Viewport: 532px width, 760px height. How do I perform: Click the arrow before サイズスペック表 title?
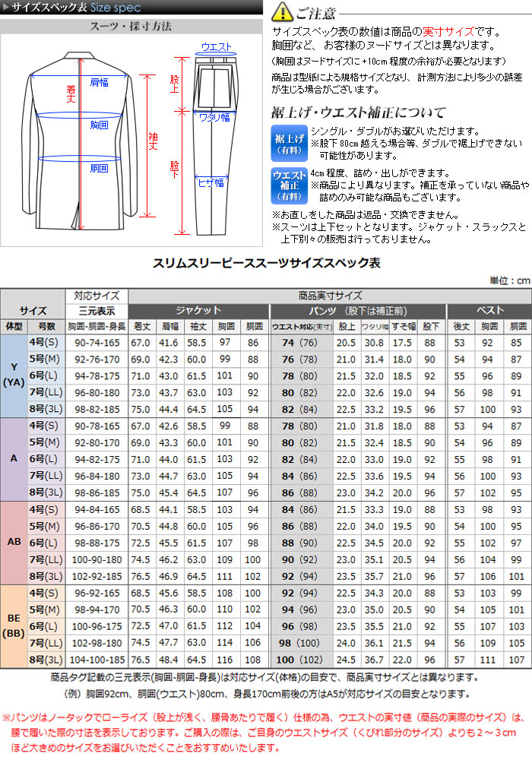[x=6, y=8]
